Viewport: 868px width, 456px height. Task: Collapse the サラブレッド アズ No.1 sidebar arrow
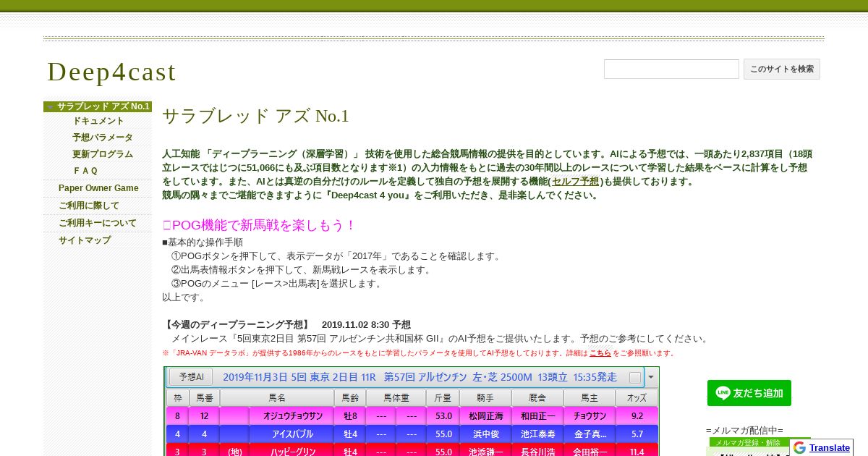click(50, 107)
